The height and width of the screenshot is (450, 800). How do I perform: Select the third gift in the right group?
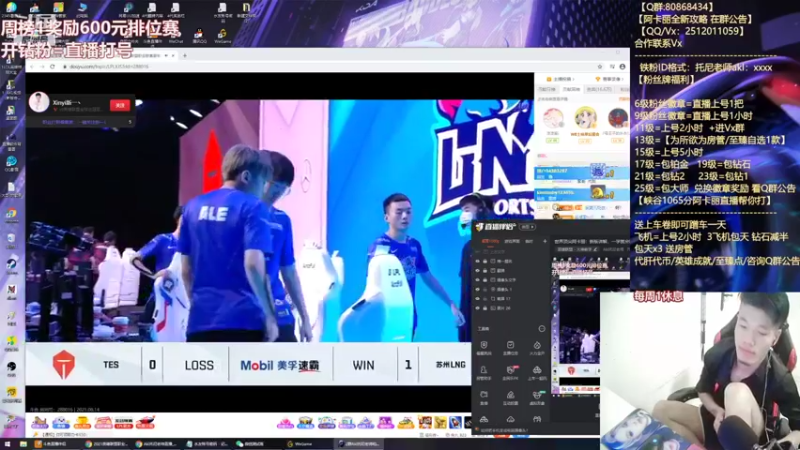coord(327,422)
